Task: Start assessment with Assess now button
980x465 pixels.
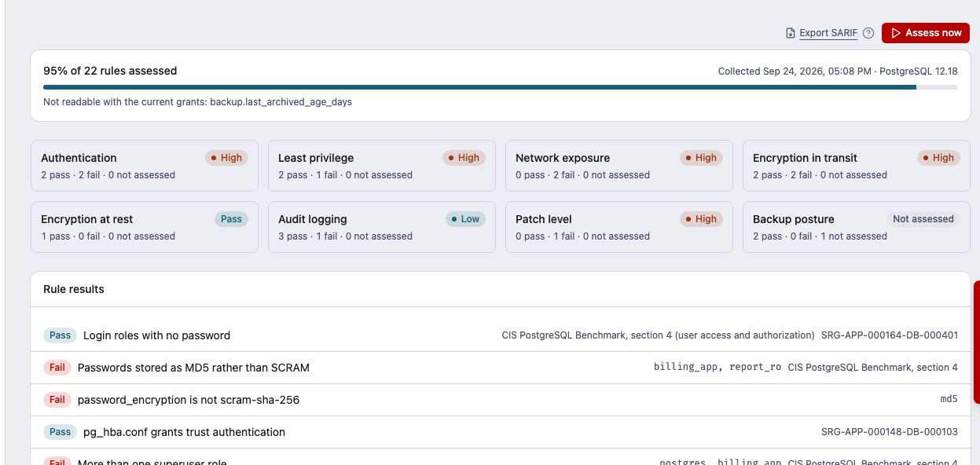Action: click(x=926, y=33)
